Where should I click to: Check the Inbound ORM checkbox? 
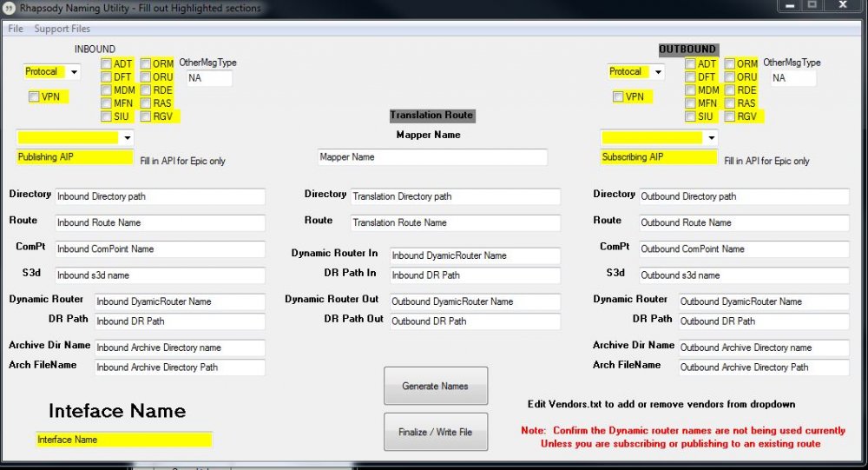pos(146,63)
